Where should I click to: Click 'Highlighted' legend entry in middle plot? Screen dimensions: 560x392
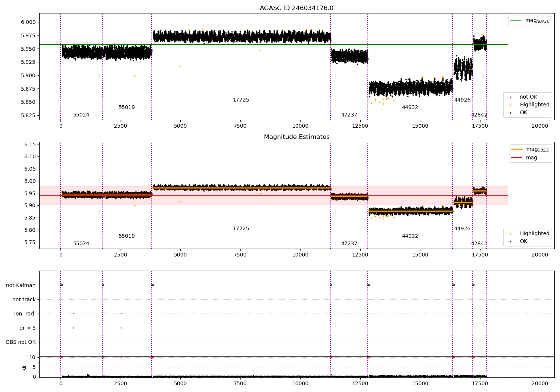(530, 234)
